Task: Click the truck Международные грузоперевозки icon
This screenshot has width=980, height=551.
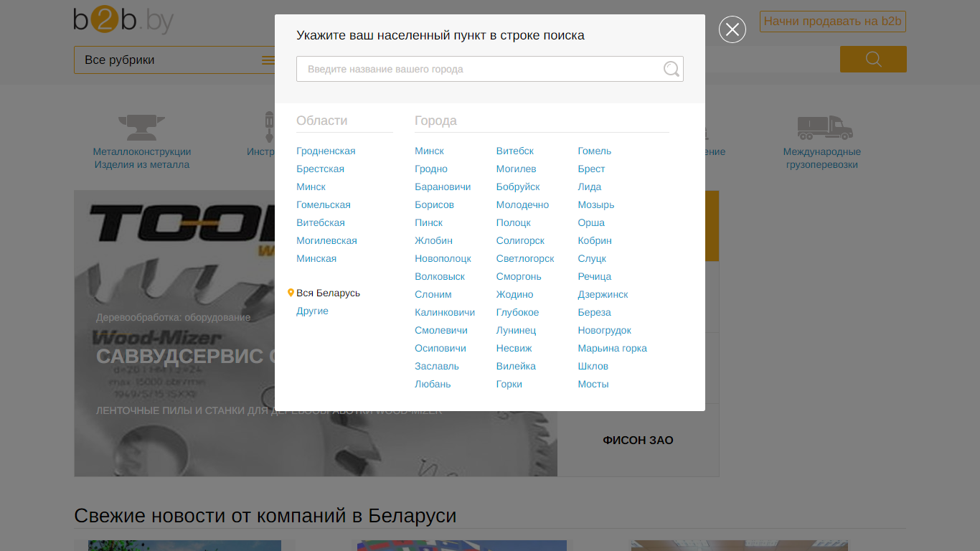Action: [x=825, y=128]
